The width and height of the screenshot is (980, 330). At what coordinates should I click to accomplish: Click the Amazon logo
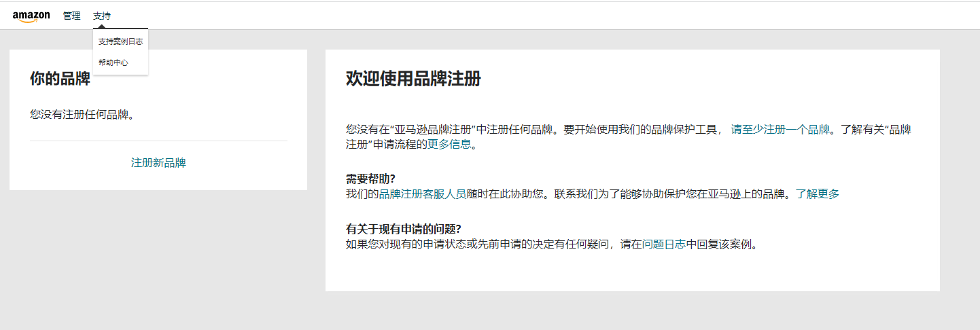(x=31, y=16)
